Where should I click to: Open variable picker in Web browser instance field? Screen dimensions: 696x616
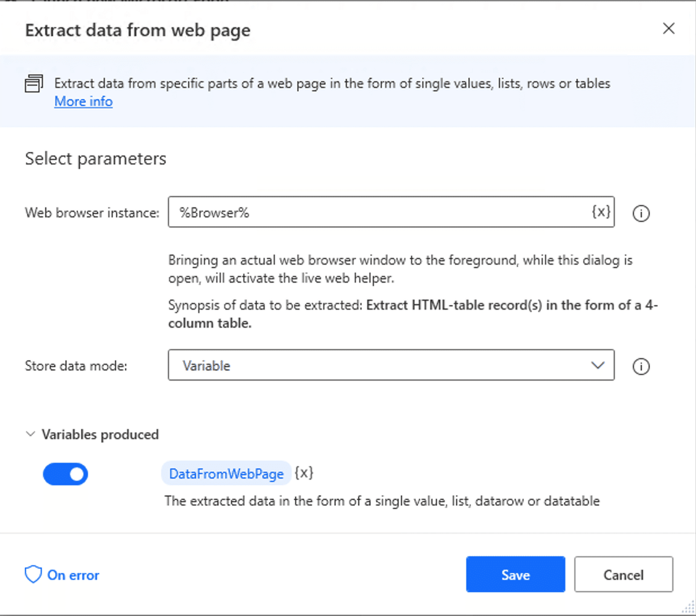click(601, 212)
